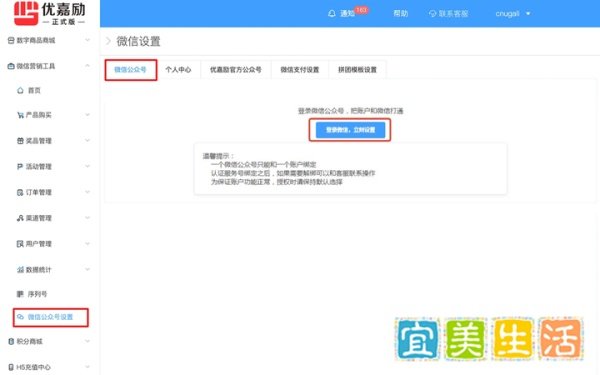Click the 首页 home icon
This screenshot has height=375, width=600.
pyautogui.click(x=20, y=90)
